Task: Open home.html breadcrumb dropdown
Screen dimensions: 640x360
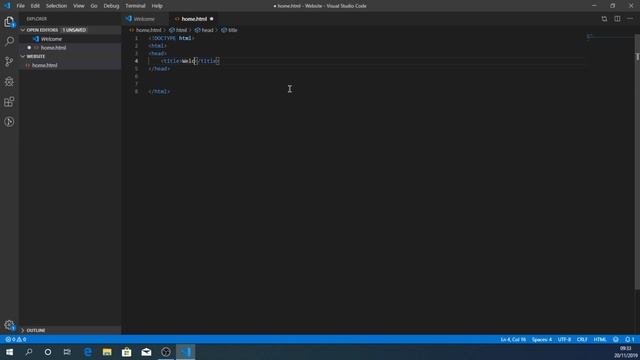Action: (x=145, y=30)
